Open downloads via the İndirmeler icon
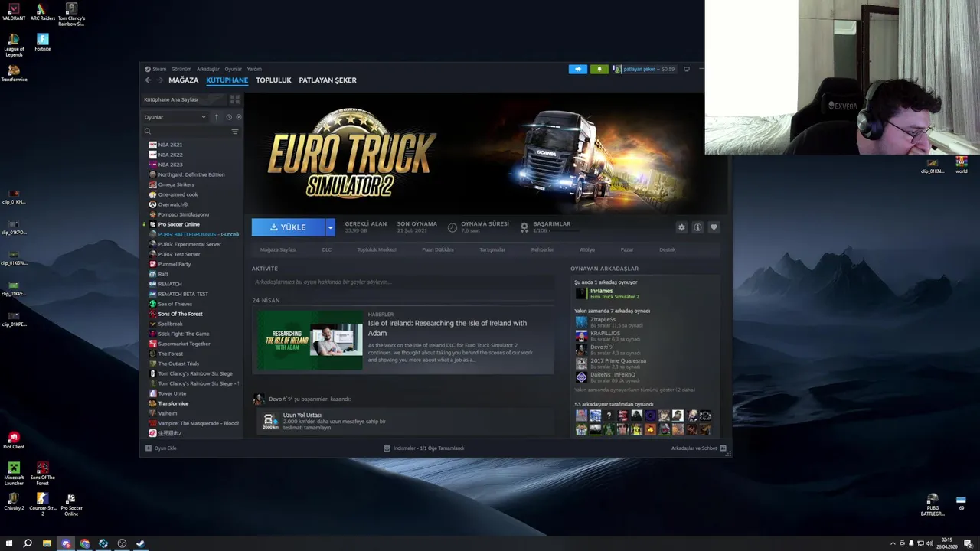Screen dimensions: 980x551 click(387, 448)
